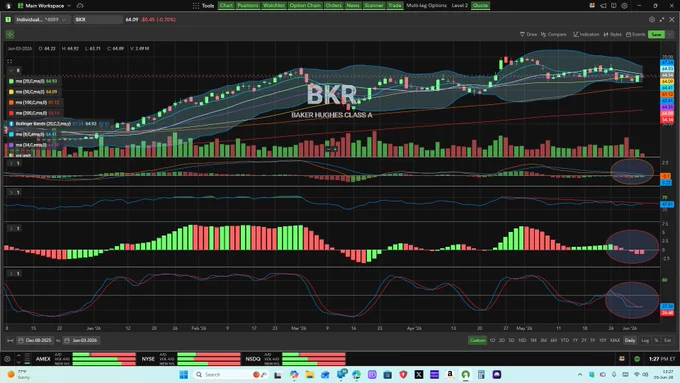Expand the histogram pane indicator legend
The width and height of the screenshot is (680, 383).
pos(11,228)
